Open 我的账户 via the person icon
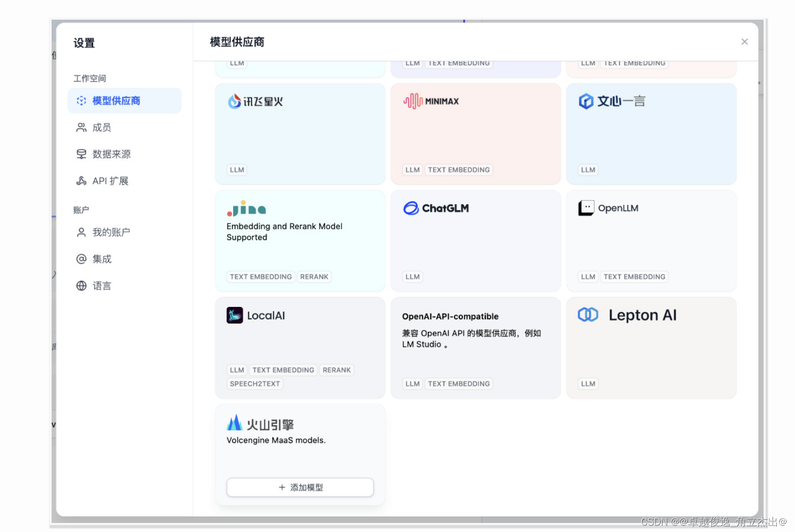Viewport: 795px width, 532px height. click(x=81, y=232)
